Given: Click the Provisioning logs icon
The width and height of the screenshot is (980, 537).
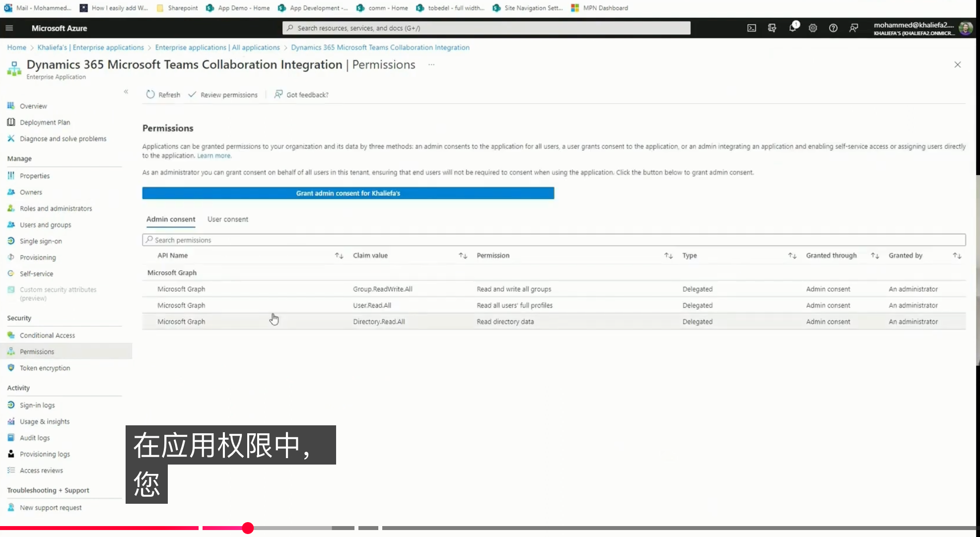Looking at the screenshot, I should pos(11,454).
